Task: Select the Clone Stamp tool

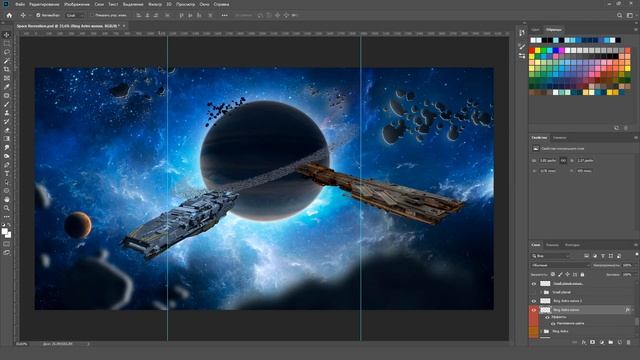Action: (x=7, y=113)
